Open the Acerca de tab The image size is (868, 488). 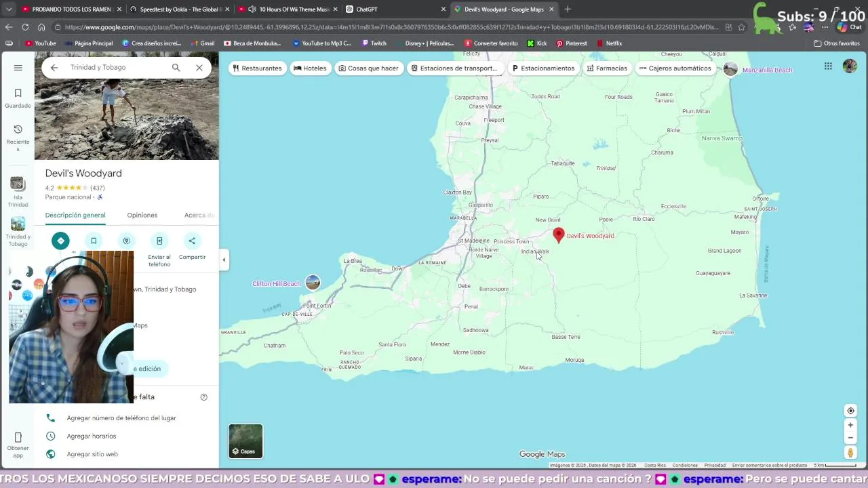(x=199, y=216)
